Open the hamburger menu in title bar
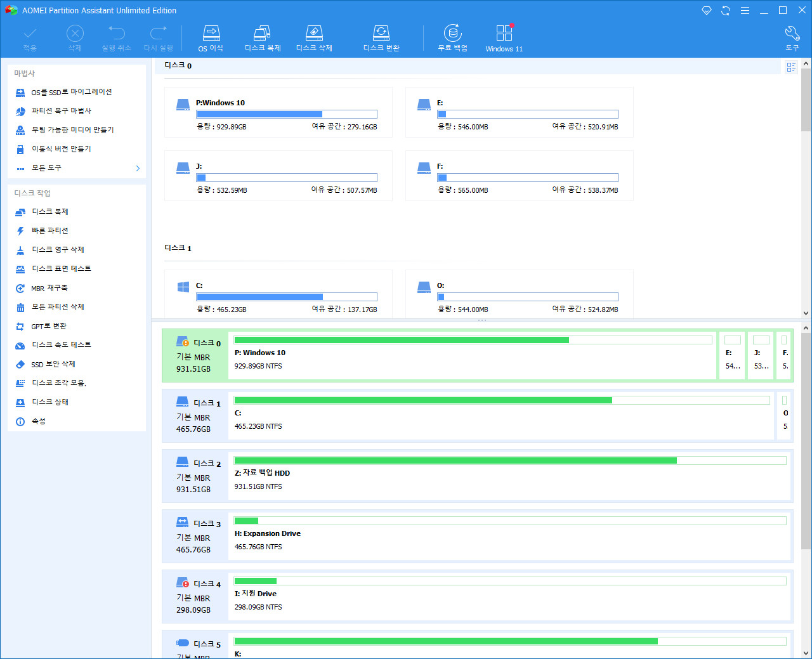Screen dimensions: 812x659 coord(745,11)
